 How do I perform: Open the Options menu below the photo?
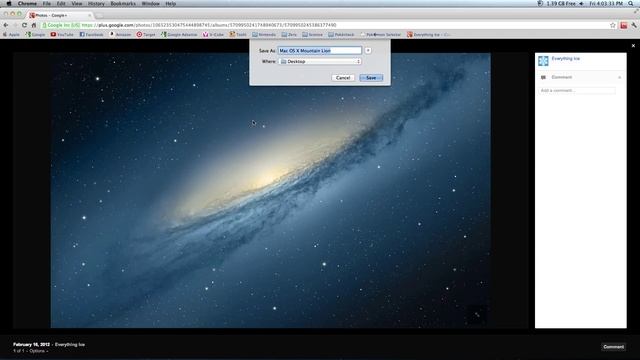point(38,351)
